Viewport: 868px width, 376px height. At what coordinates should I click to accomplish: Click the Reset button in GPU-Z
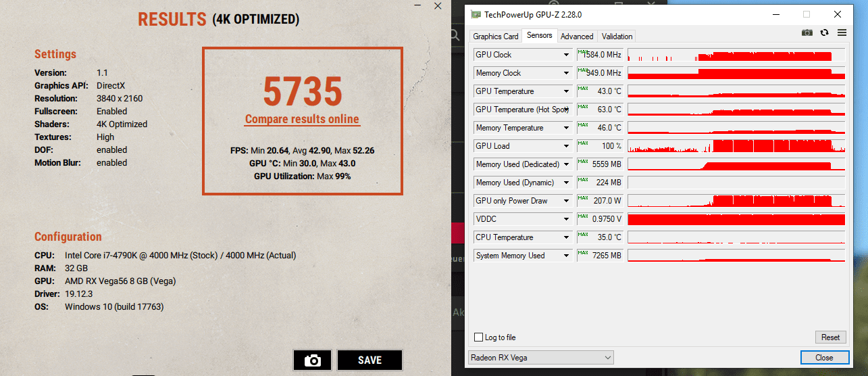tap(831, 337)
